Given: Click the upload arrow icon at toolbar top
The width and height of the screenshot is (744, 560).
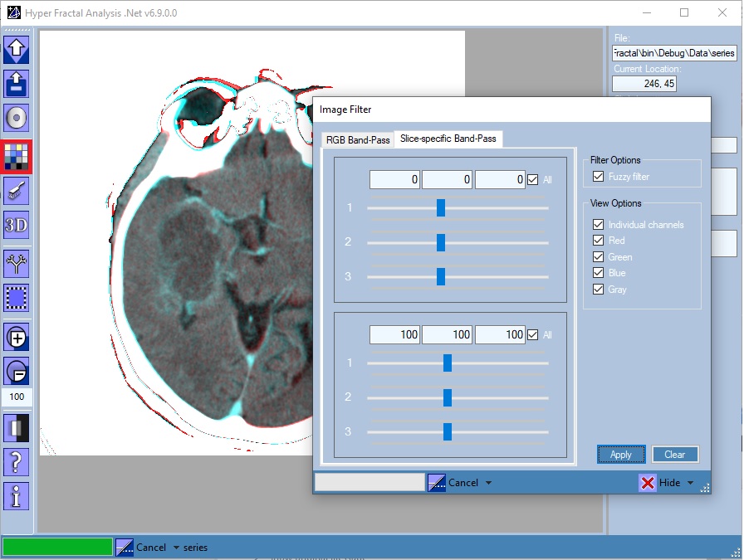Looking at the screenshot, I should 17,49.
